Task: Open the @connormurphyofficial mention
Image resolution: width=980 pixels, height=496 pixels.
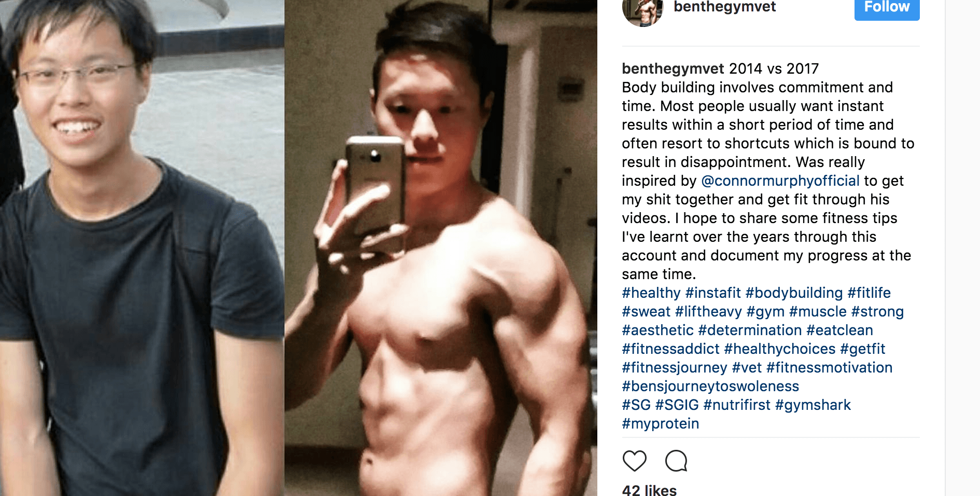Action: tap(780, 181)
